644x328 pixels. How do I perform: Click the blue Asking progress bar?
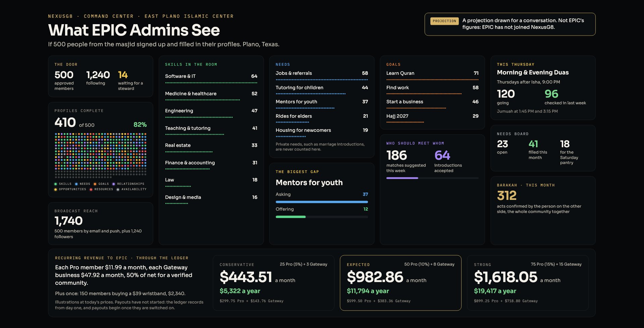click(322, 202)
